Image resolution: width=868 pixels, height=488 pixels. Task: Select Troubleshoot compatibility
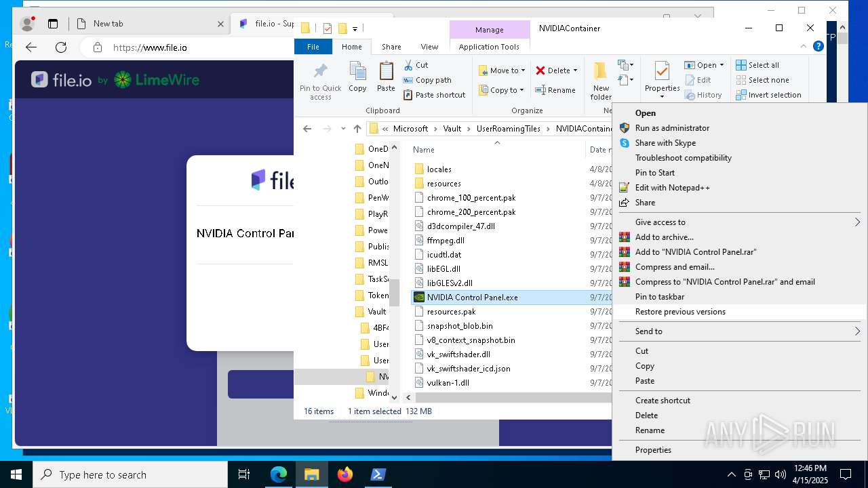[684, 158]
